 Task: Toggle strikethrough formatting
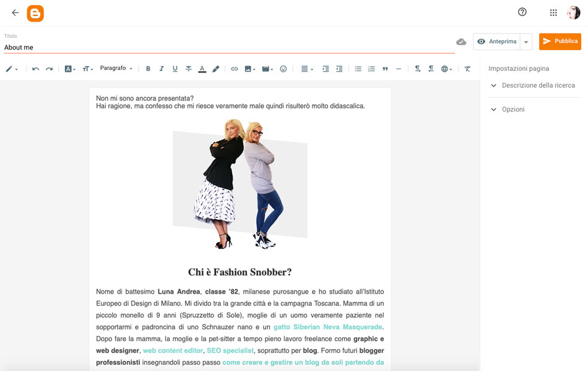coord(189,69)
